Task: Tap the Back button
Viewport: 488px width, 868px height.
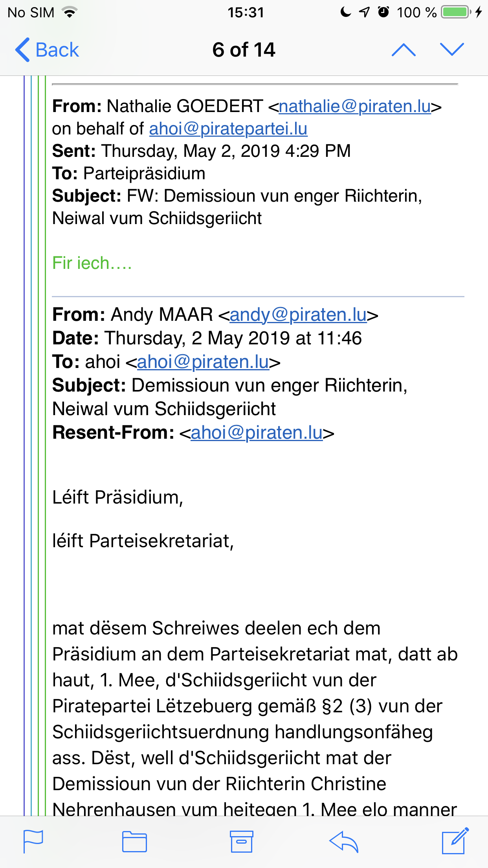Action: tap(47, 50)
